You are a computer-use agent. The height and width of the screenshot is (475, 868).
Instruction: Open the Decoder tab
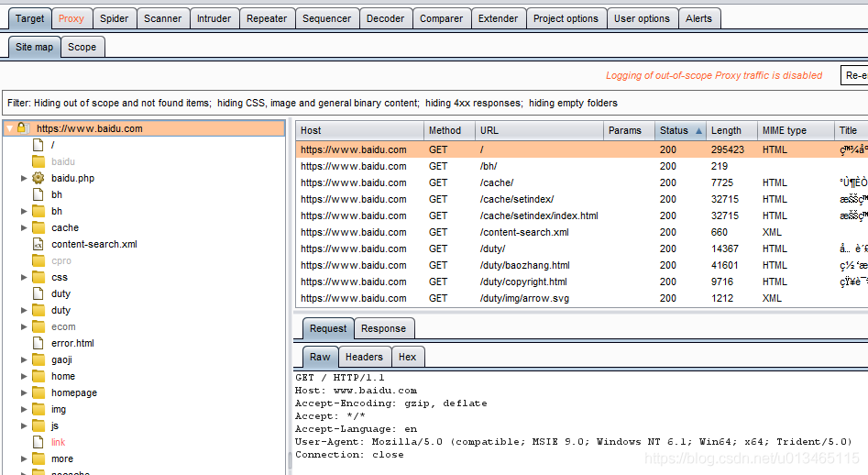click(x=385, y=18)
